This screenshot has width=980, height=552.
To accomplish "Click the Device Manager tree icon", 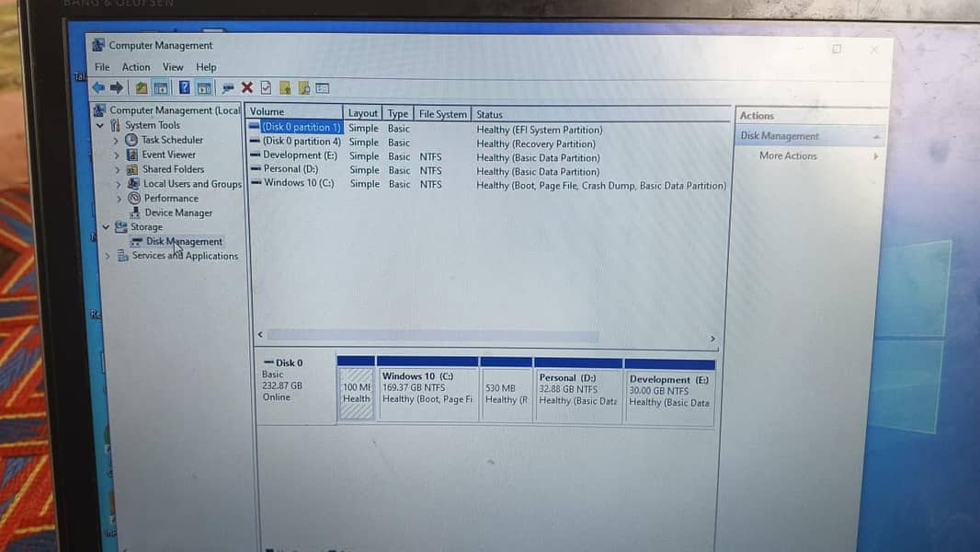I will [135, 213].
